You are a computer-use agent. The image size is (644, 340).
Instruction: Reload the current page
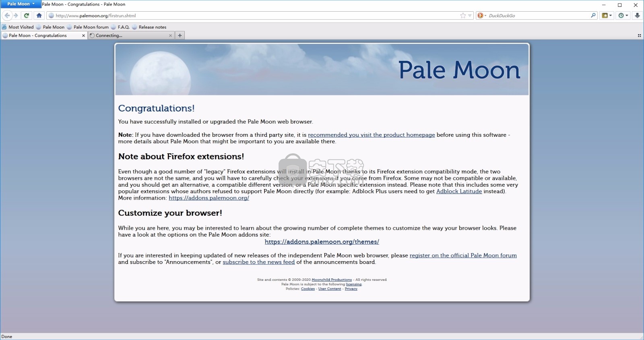[x=27, y=16]
